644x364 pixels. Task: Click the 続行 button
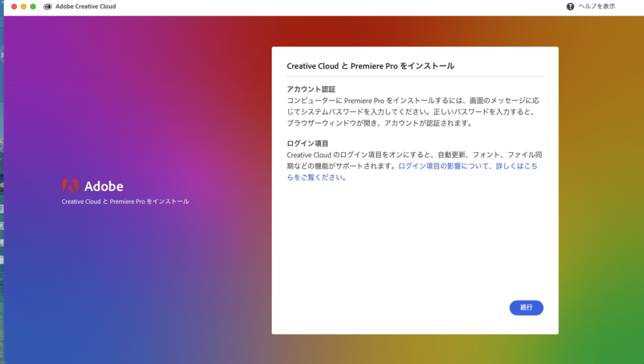coord(526,308)
